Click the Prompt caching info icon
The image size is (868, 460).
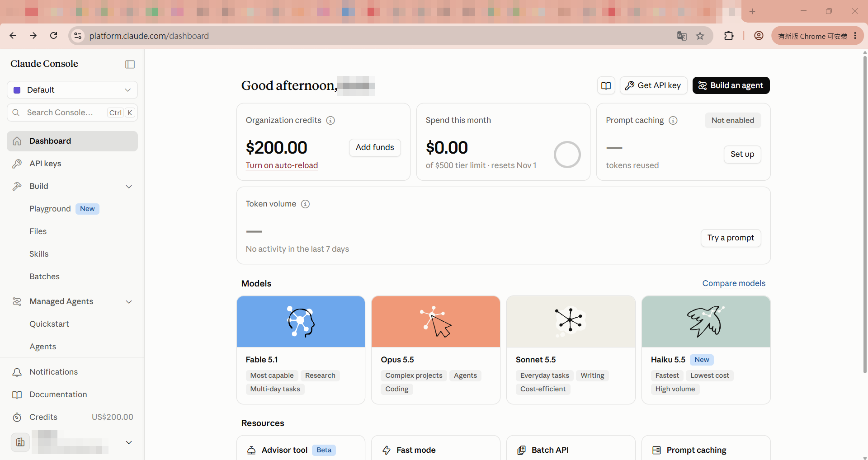click(x=673, y=120)
